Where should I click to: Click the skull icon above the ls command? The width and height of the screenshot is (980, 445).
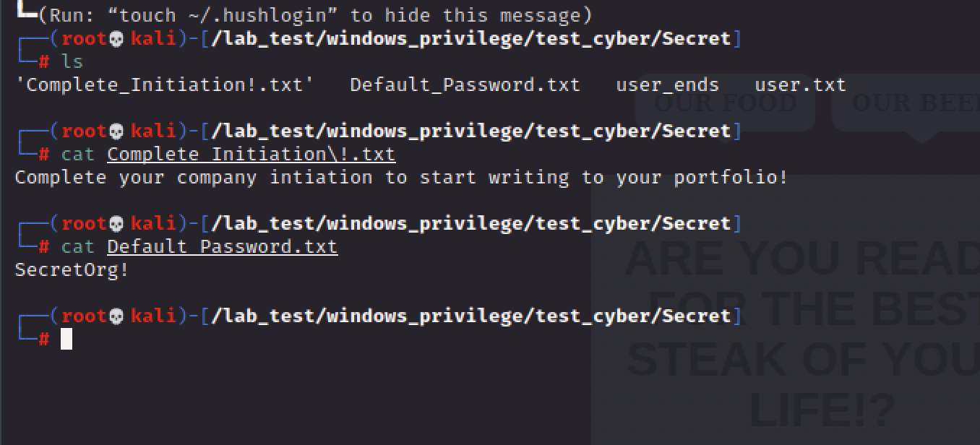tap(118, 39)
